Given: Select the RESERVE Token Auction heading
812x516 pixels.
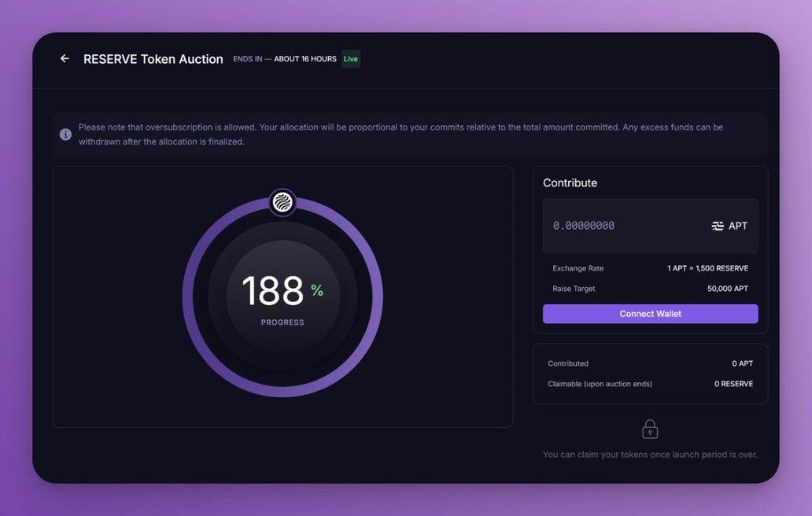Looking at the screenshot, I should (153, 59).
